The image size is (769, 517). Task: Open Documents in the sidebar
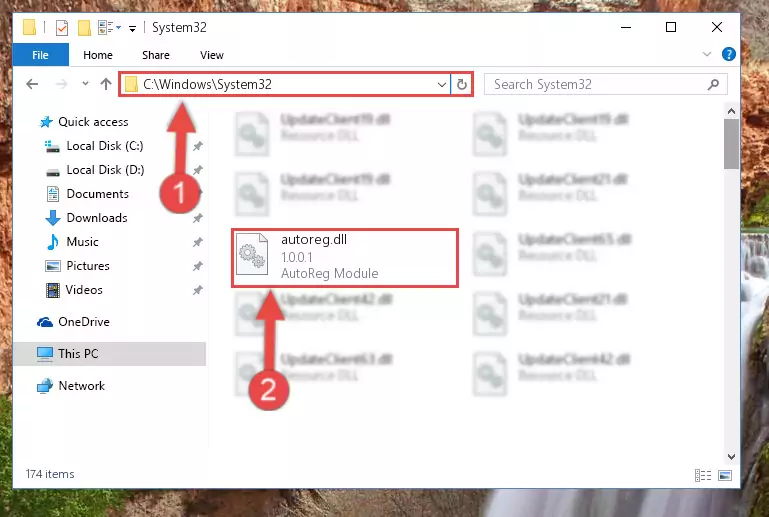click(98, 194)
